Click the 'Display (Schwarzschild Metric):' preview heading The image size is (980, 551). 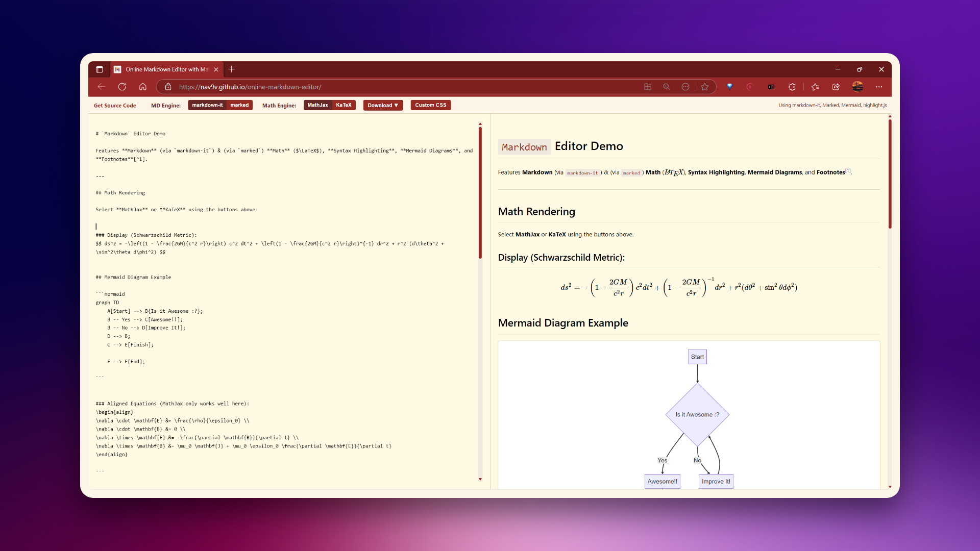(x=561, y=258)
